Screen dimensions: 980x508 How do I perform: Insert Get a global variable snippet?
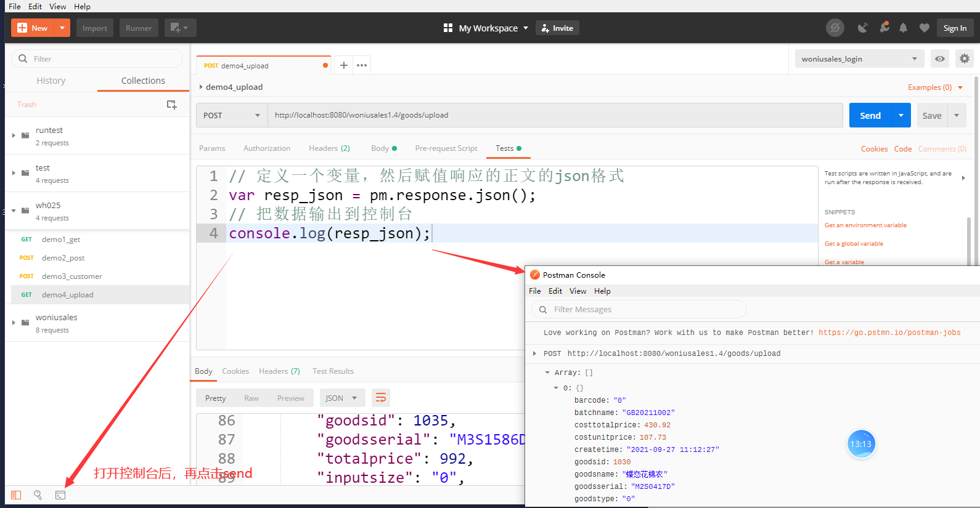pos(854,244)
